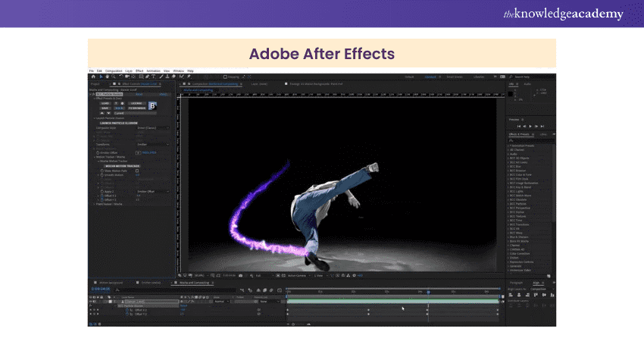Click the Launch Particle Illusion button
Viewport: 644px width, 341px height.
pos(118,123)
